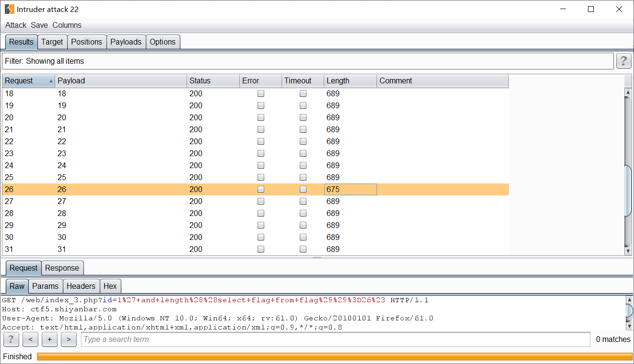Switch to the Payloads tab

[x=126, y=42]
